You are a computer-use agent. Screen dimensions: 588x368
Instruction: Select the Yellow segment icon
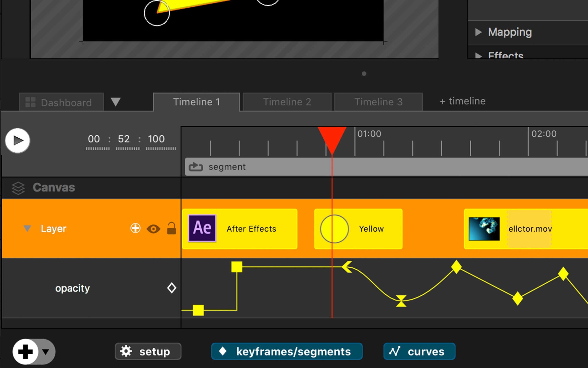(x=333, y=228)
